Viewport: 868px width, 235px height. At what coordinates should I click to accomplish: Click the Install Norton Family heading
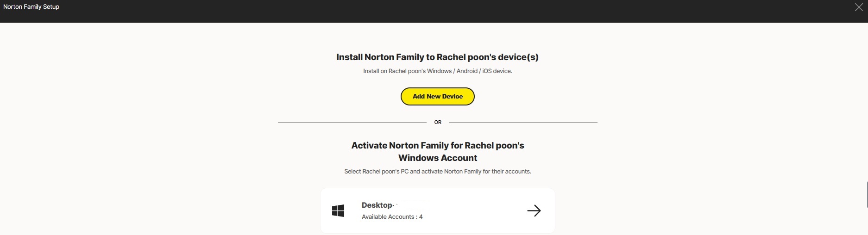[437, 57]
